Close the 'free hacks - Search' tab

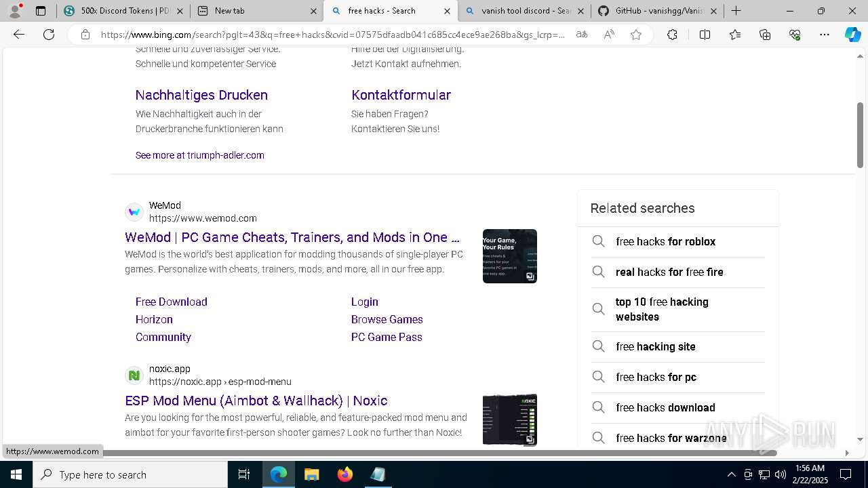pyautogui.click(x=447, y=11)
